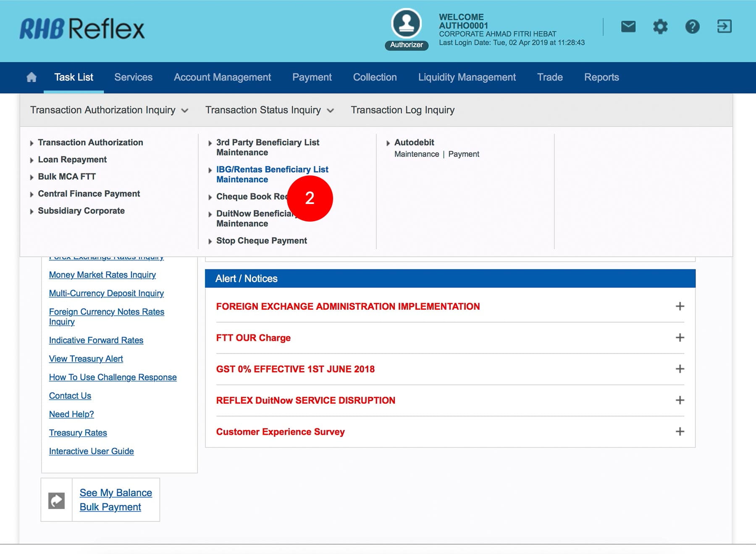756x554 pixels.
Task: Switch to the Payment menu tab
Action: [x=312, y=77]
